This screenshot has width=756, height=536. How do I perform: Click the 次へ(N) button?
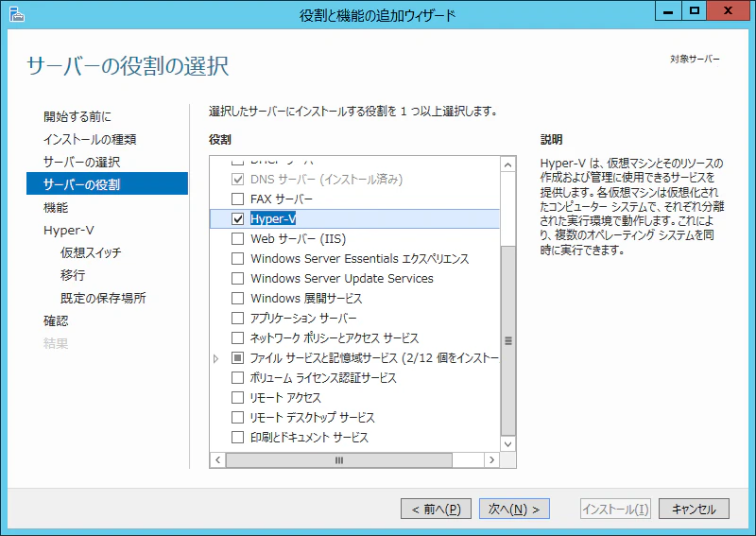coord(514,509)
